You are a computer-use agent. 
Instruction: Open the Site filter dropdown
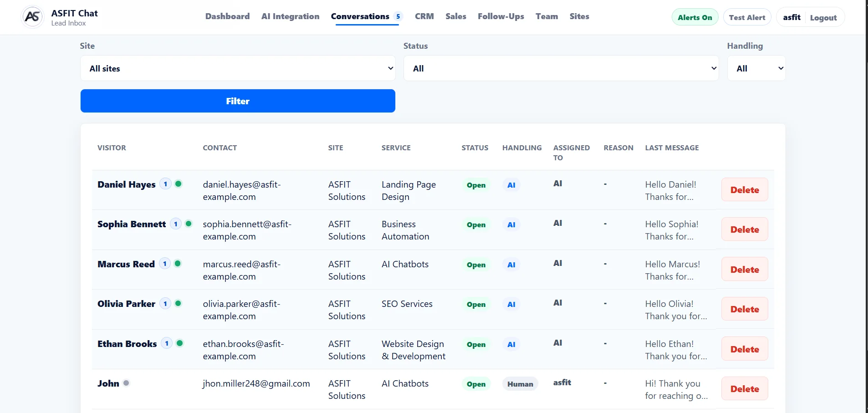pos(238,68)
